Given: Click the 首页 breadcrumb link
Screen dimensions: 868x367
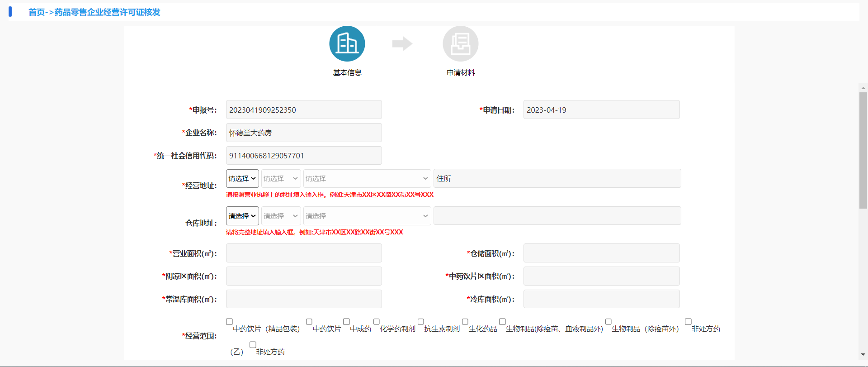Looking at the screenshot, I should coord(37,12).
